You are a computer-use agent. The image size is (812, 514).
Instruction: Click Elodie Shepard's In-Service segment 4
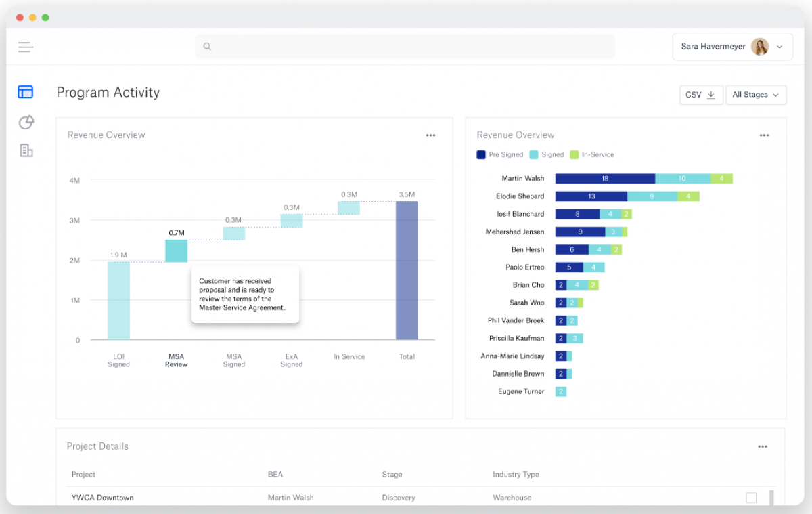[x=688, y=196]
